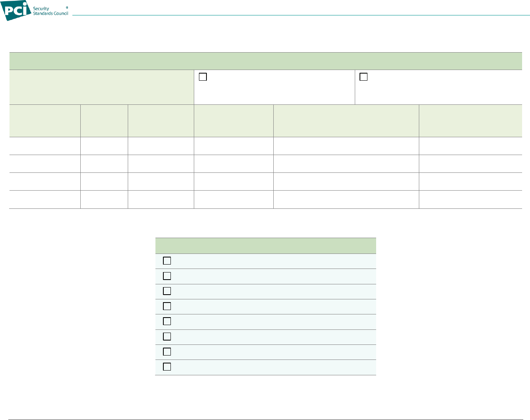Click fourth blank row's last column cell

click(470, 200)
